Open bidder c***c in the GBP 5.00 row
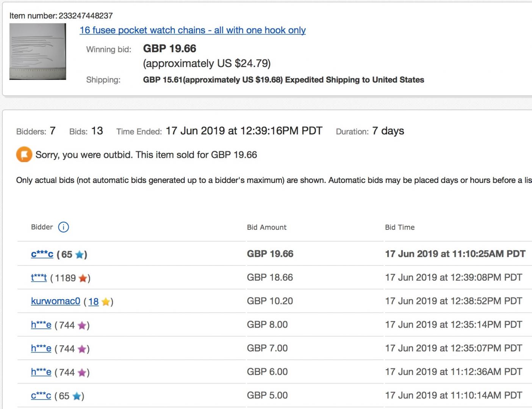The image size is (532, 409). click(x=41, y=395)
